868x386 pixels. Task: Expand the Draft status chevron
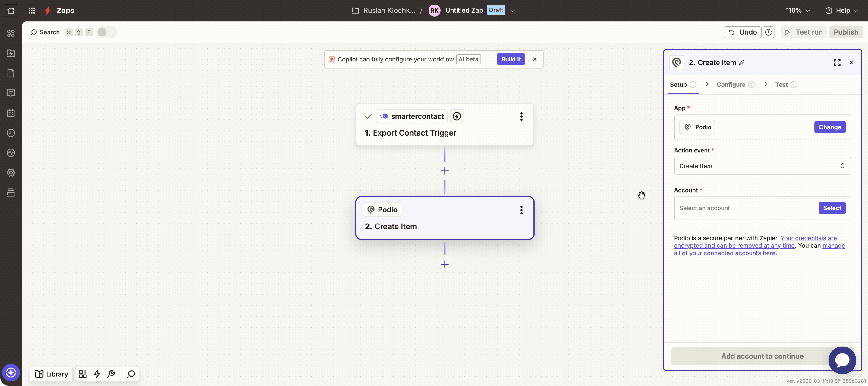pos(512,11)
